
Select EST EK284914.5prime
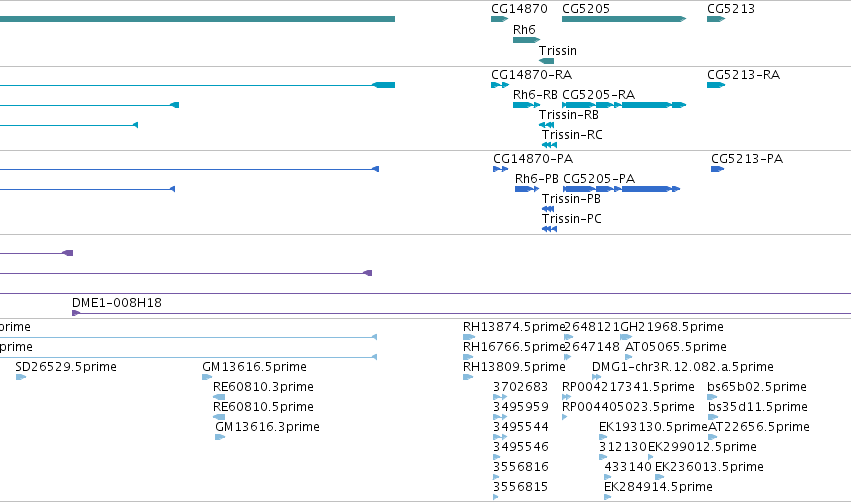(658, 488)
